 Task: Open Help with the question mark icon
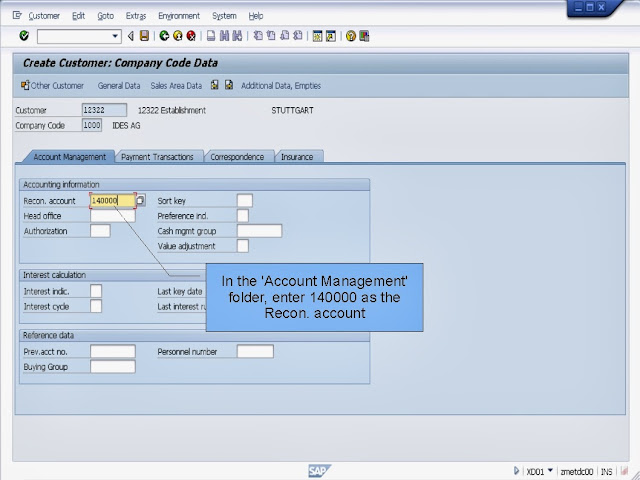pos(351,36)
